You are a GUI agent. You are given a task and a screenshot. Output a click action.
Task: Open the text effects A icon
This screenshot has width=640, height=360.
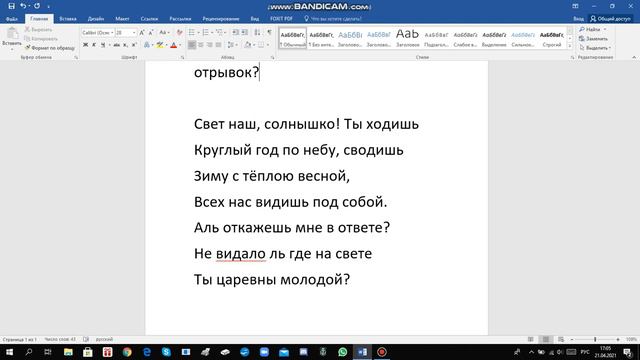(147, 45)
